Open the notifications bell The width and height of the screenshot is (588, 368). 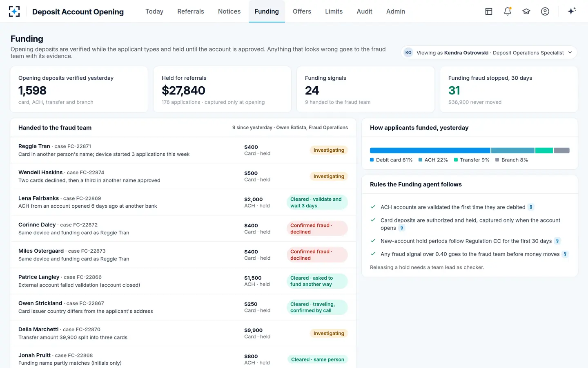pyautogui.click(x=508, y=11)
